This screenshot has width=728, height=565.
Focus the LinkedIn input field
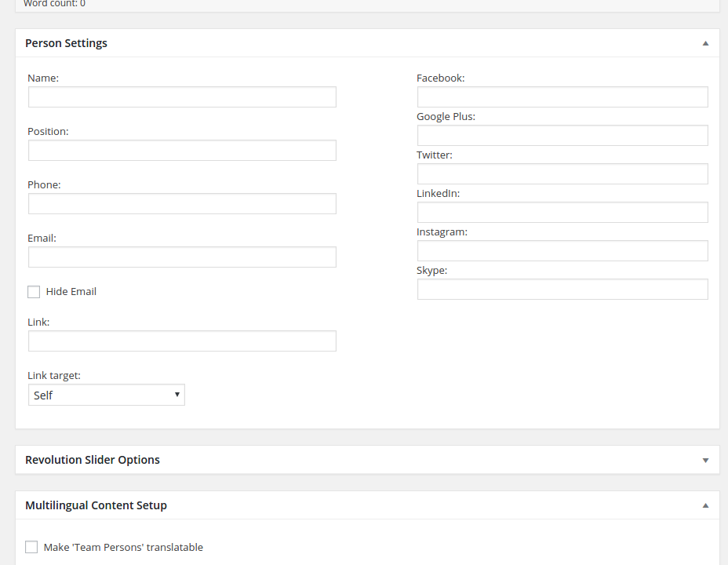[562, 213]
